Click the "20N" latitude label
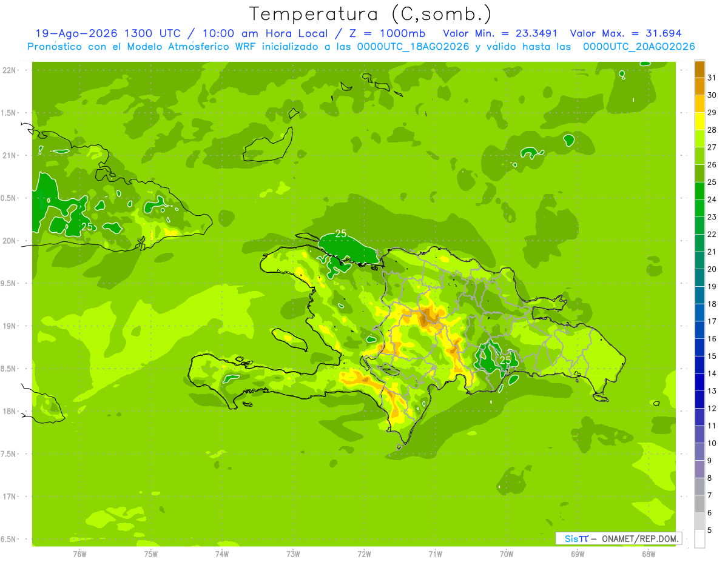The height and width of the screenshot is (562, 728). point(10,241)
